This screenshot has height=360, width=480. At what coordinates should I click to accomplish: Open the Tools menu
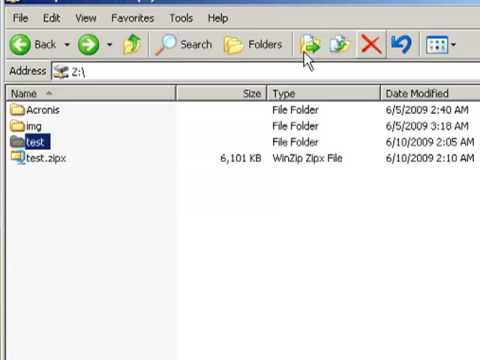point(181,18)
